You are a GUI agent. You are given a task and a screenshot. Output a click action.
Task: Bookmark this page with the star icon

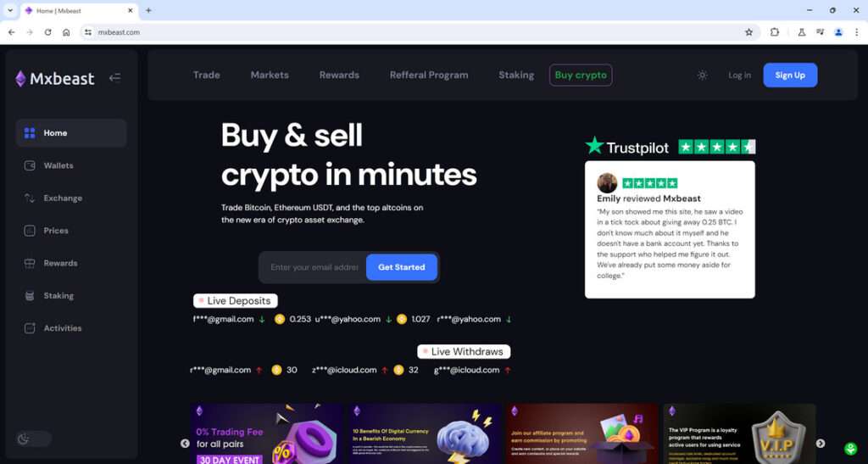(x=749, y=32)
